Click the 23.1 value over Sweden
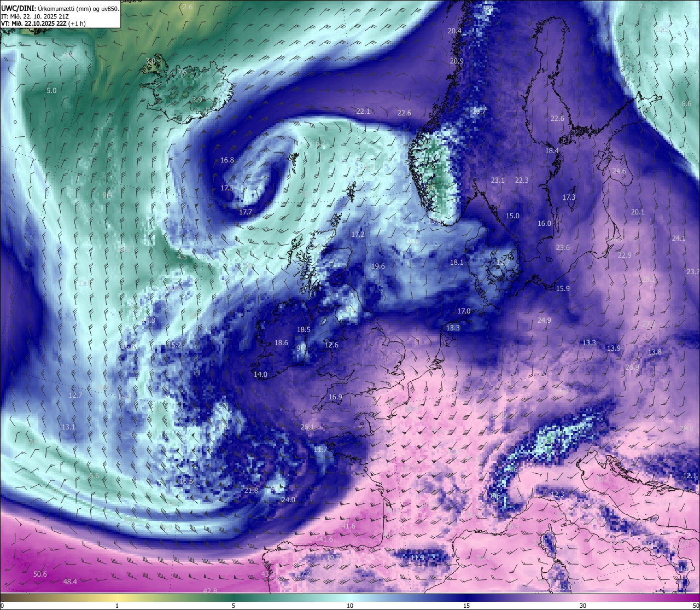This screenshot has width=700, height=610. click(498, 180)
